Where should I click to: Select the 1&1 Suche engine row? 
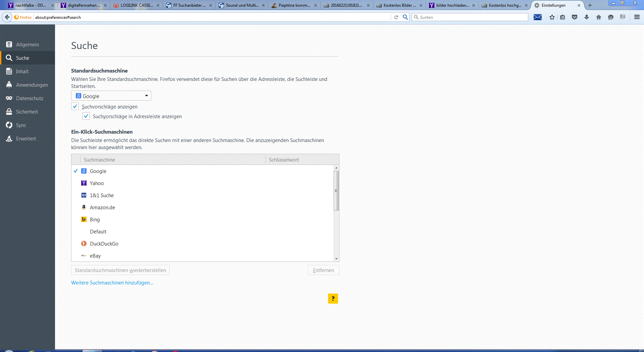pos(203,195)
